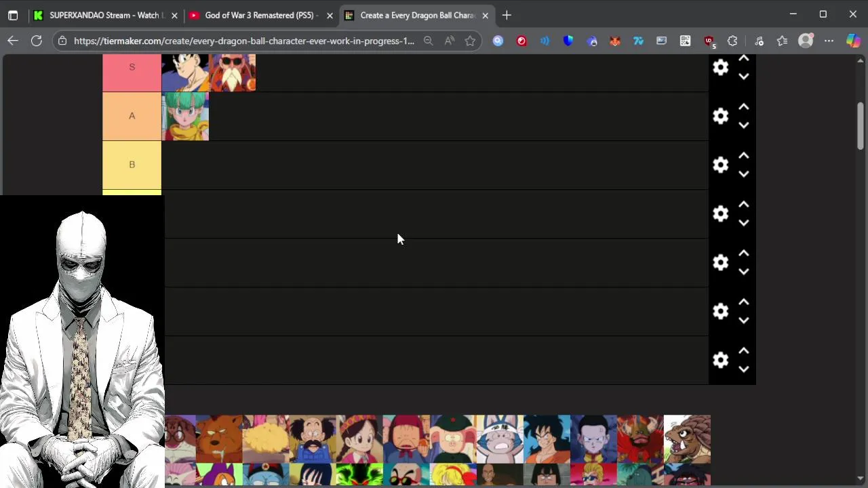Focus the tiermaker.com address bar
This screenshot has height=488, width=868.
pyautogui.click(x=244, y=41)
